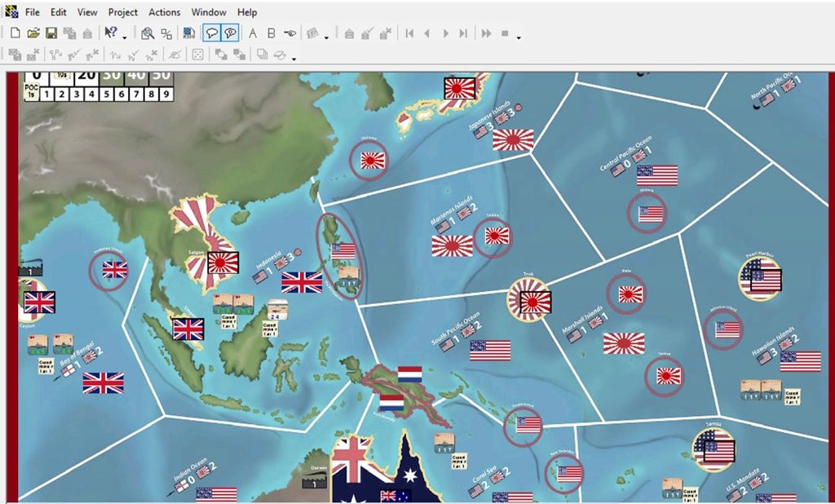This screenshot has height=504, width=835.
Task: Select the large US flag in South Pacific Ocean
Action: (490, 351)
